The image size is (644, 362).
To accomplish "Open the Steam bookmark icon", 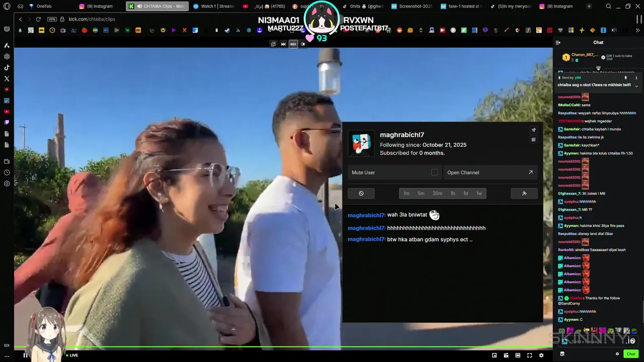I will coord(227,30).
